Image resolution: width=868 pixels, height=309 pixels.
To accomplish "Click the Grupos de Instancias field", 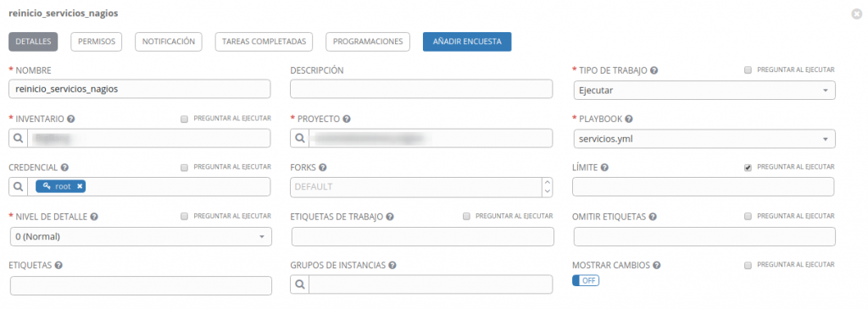I will (x=431, y=284).
